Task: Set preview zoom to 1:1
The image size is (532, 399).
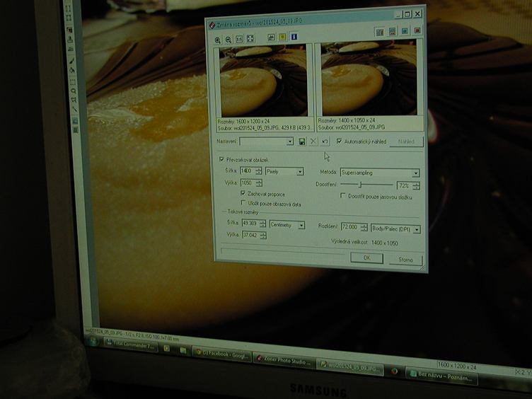Action: click(239, 39)
